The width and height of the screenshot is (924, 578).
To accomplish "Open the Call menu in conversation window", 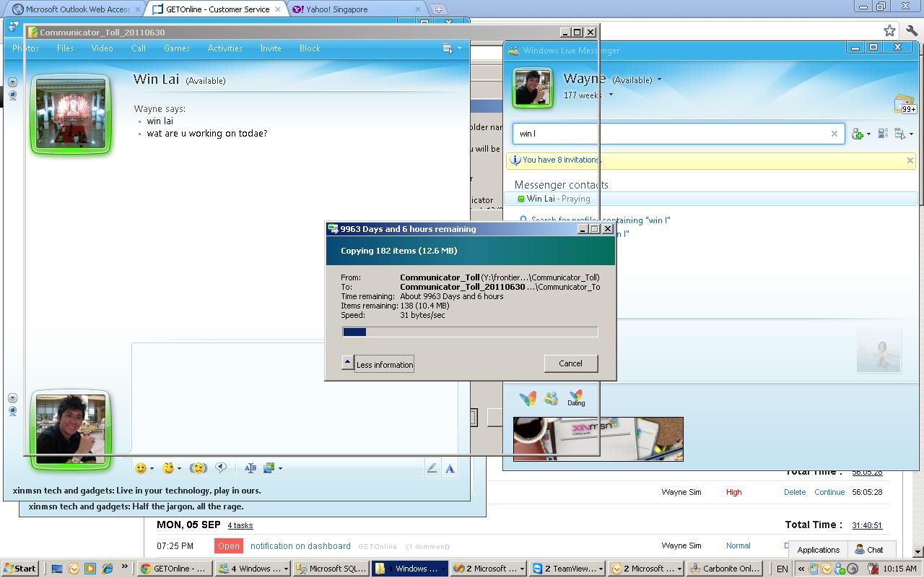I will (x=139, y=48).
